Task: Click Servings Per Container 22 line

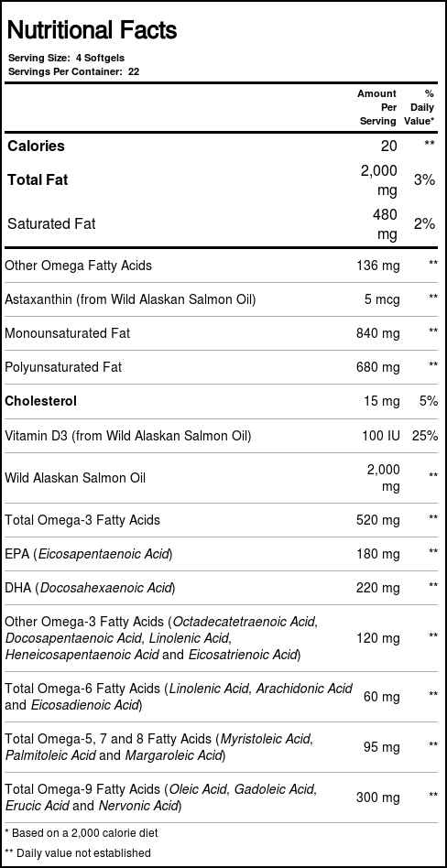Action: pos(73,71)
